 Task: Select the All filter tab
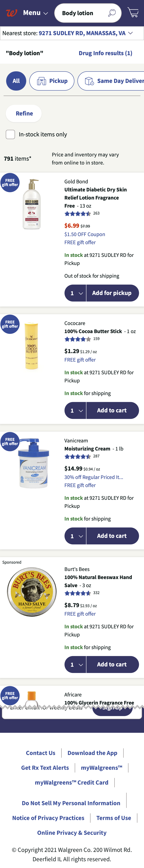(x=16, y=81)
